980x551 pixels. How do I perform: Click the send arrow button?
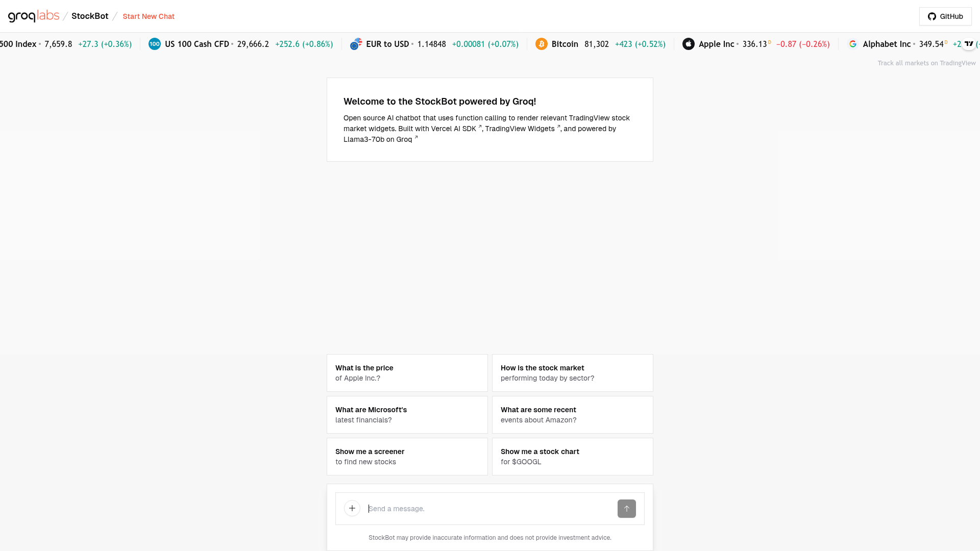(x=627, y=509)
